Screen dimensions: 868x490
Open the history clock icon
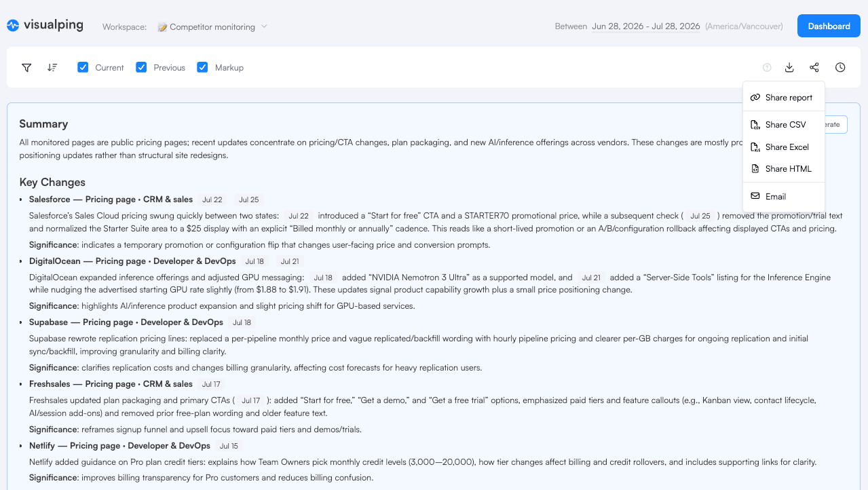(x=840, y=67)
